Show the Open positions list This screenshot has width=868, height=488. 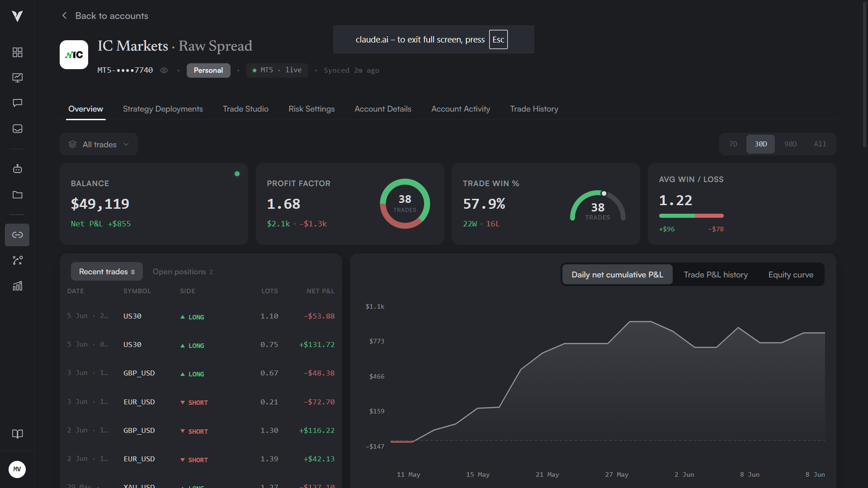(x=183, y=272)
